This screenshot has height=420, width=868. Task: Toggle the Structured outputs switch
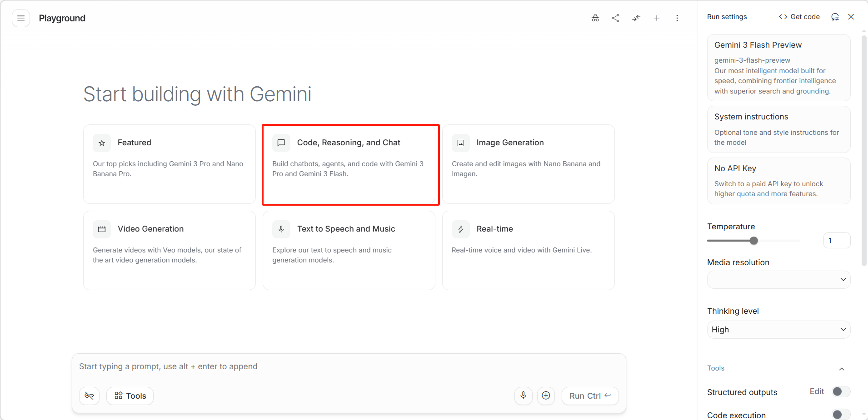[x=841, y=392]
